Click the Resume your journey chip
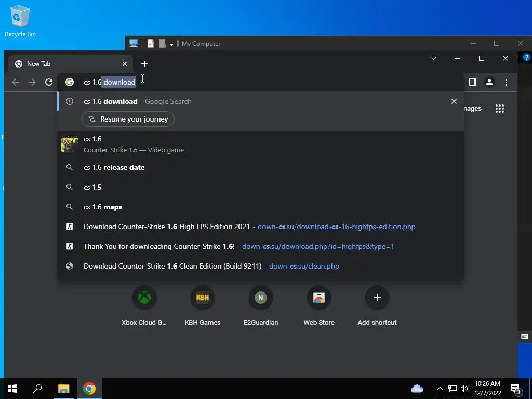The image size is (532, 399). 128,119
